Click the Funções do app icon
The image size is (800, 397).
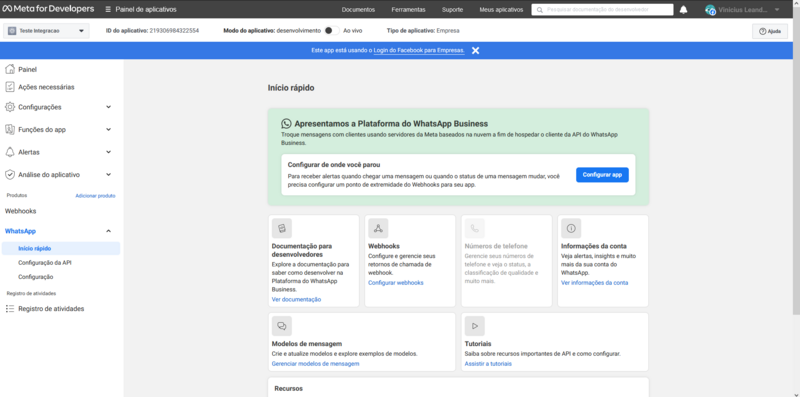tap(10, 130)
